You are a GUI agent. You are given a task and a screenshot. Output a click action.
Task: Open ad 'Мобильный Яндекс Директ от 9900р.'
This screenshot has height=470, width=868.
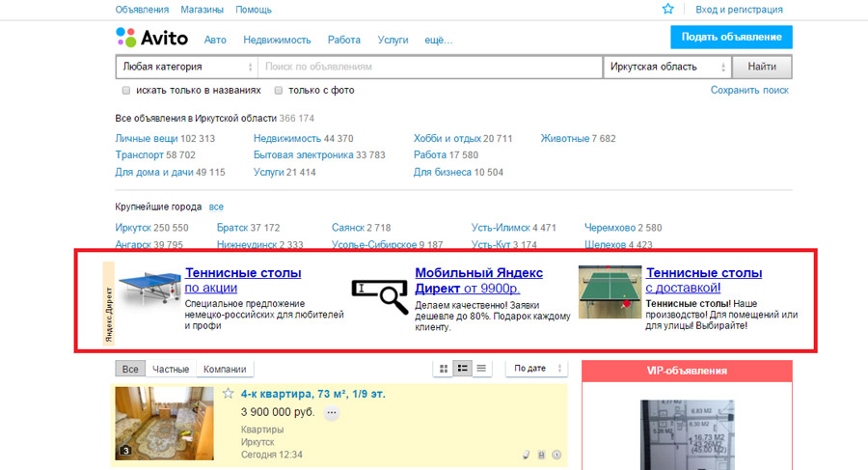point(478,281)
